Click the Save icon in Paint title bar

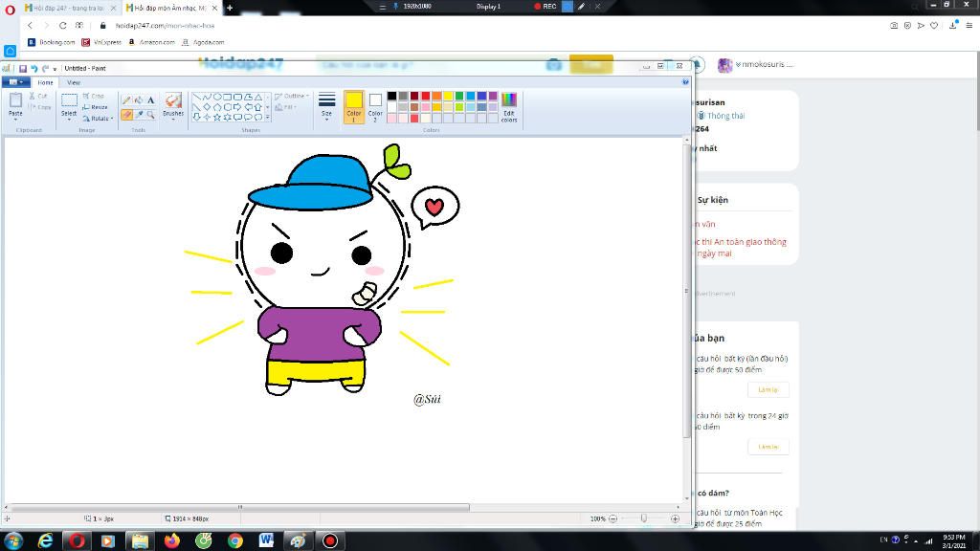(x=23, y=68)
